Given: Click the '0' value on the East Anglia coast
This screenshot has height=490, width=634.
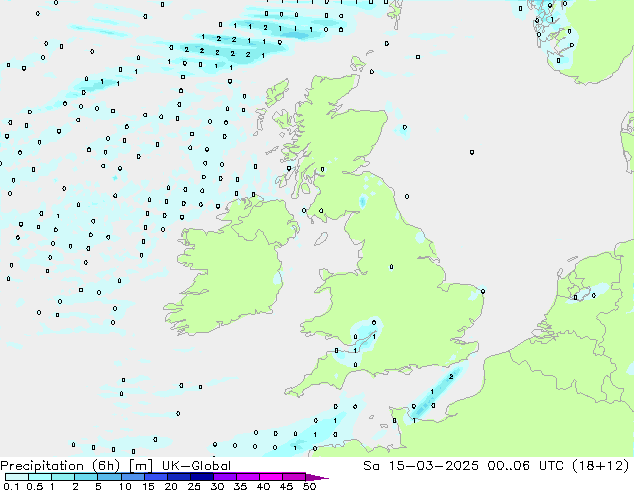Looking at the screenshot, I should pyautogui.click(x=483, y=291).
